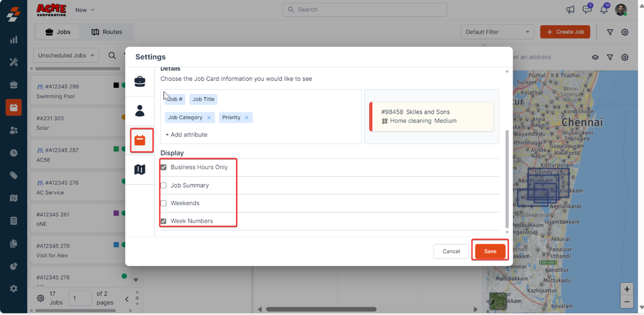Enable the Weekends checkbox

[163, 203]
